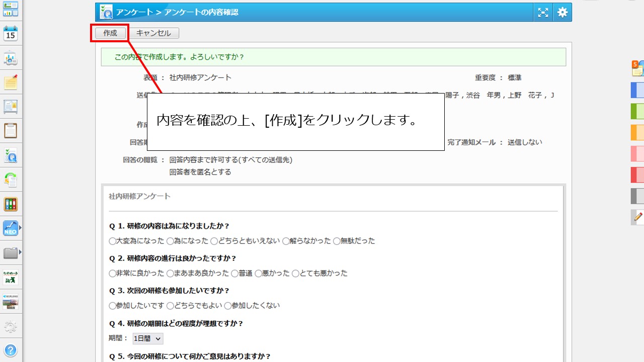Click the Q 4. 研修の期間 question heading
Screen dimensions: 644x362
click(x=176, y=323)
